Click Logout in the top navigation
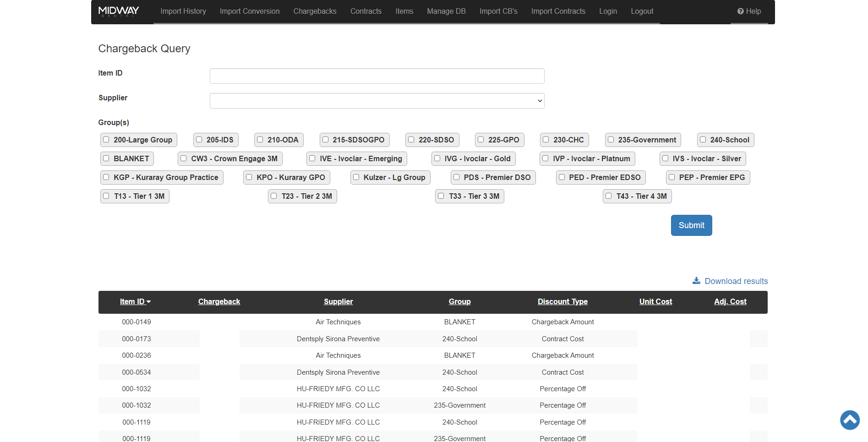Image resolution: width=868 pixels, height=442 pixels. tap(642, 11)
